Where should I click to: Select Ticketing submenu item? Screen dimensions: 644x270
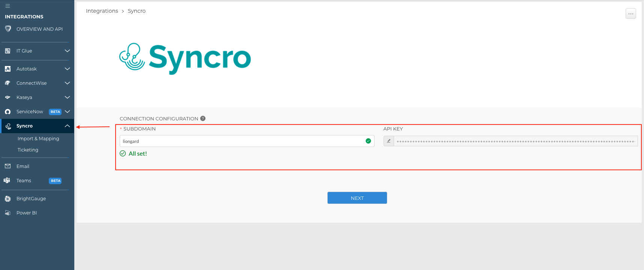28,150
